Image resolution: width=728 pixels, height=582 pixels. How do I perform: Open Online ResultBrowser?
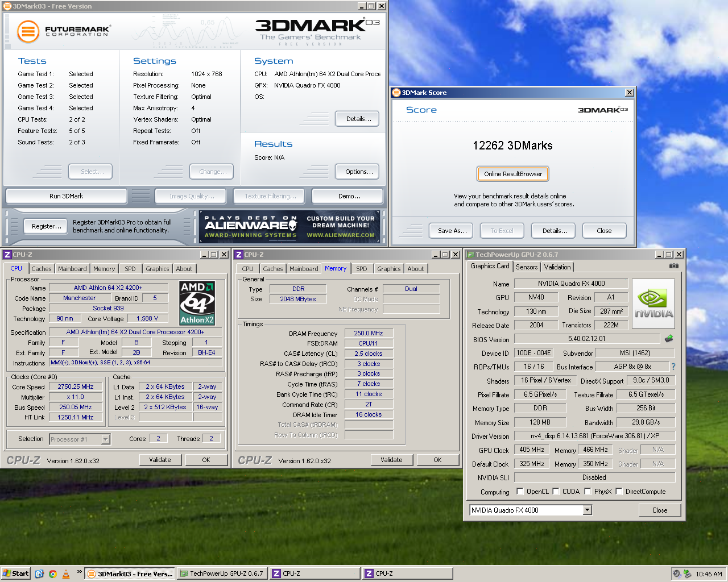pos(513,174)
